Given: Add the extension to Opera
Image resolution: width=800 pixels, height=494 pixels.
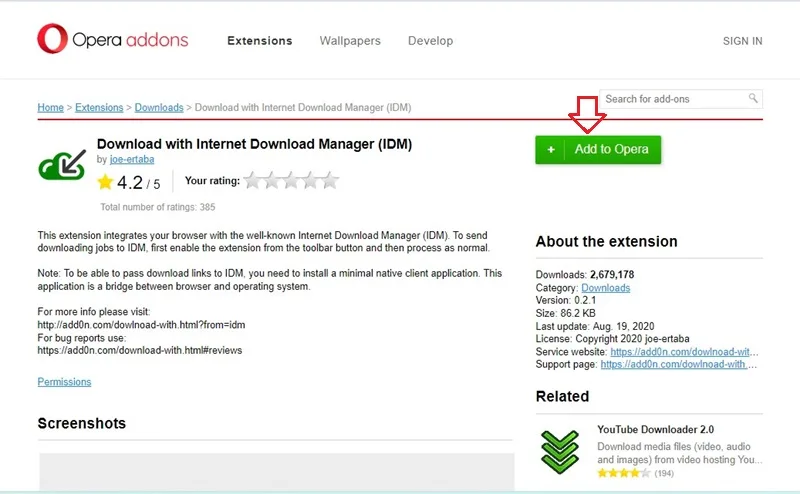Looking at the screenshot, I should pos(598,150).
